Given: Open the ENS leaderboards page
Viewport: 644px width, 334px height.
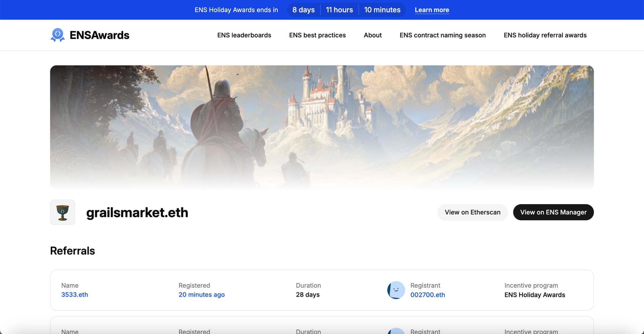Looking at the screenshot, I should tap(244, 35).
